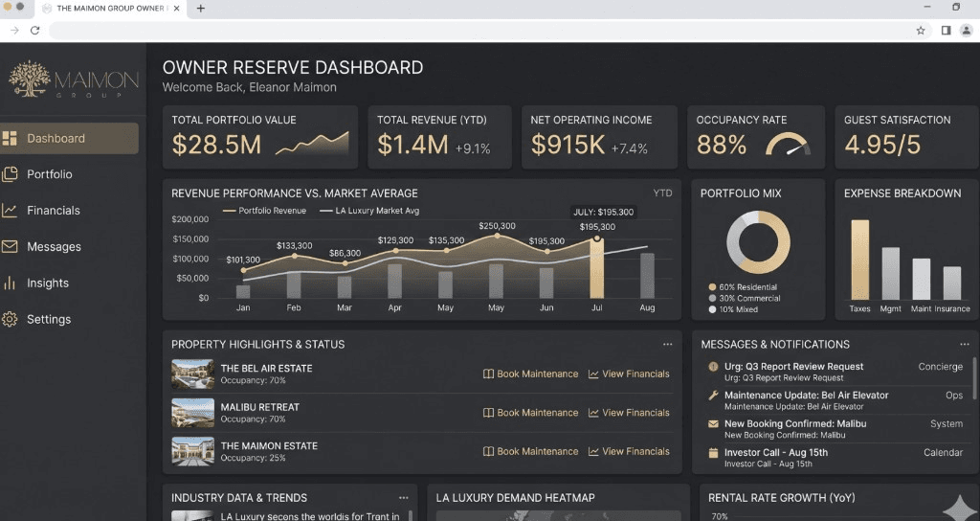Click the messages panel scrollbar
Viewport: 980px width, 521px height.
click(x=973, y=378)
